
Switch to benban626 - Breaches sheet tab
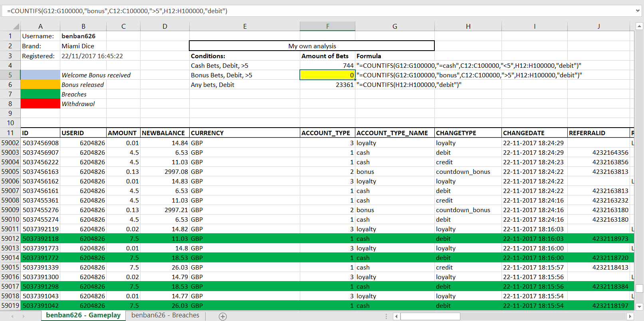tap(165, 315)
